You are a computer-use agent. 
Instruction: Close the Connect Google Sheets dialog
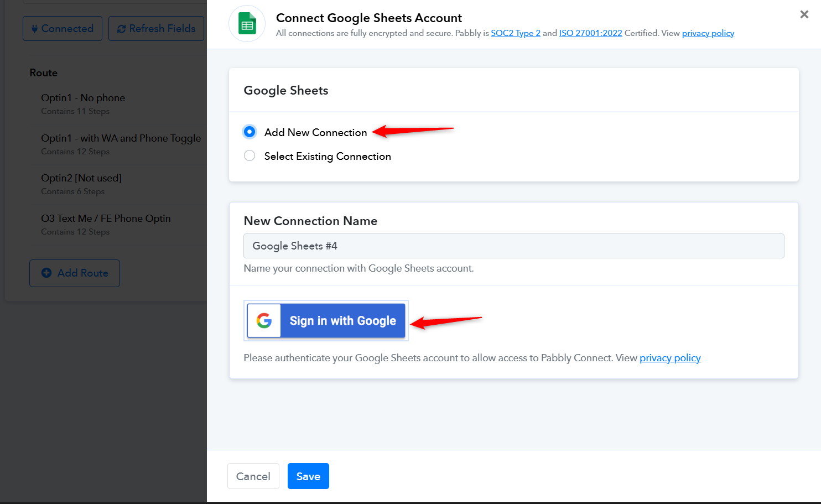804,14
